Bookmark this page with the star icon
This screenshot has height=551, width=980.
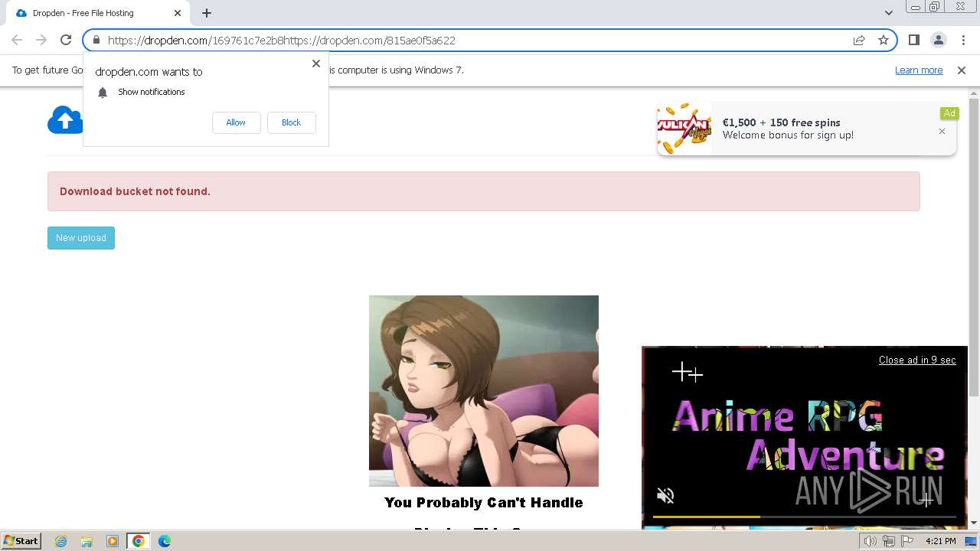[x=884, y=41]
